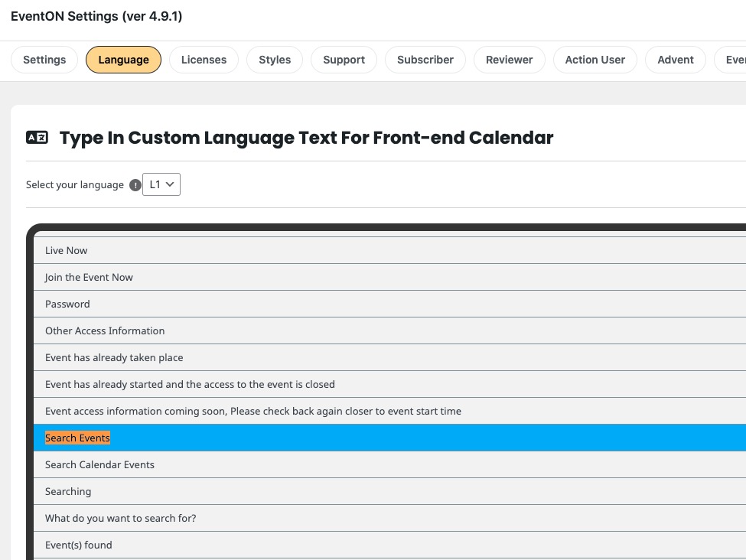Open the Action User tab
Image resolution: width=746 pixels, height=560 pixels.
pos(595,60)
